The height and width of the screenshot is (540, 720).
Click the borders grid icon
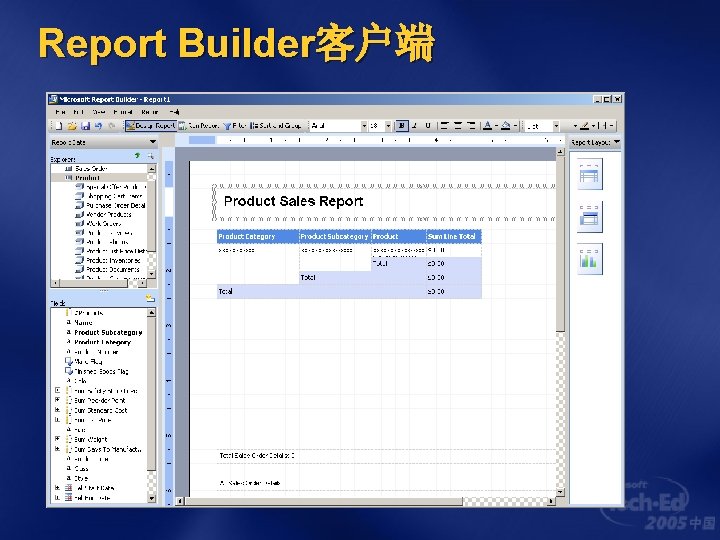tap(604, 125)
